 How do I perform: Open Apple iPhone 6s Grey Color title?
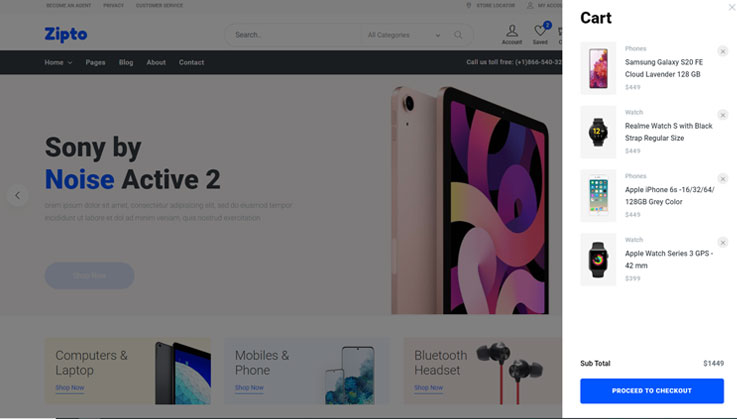[669, 196]
